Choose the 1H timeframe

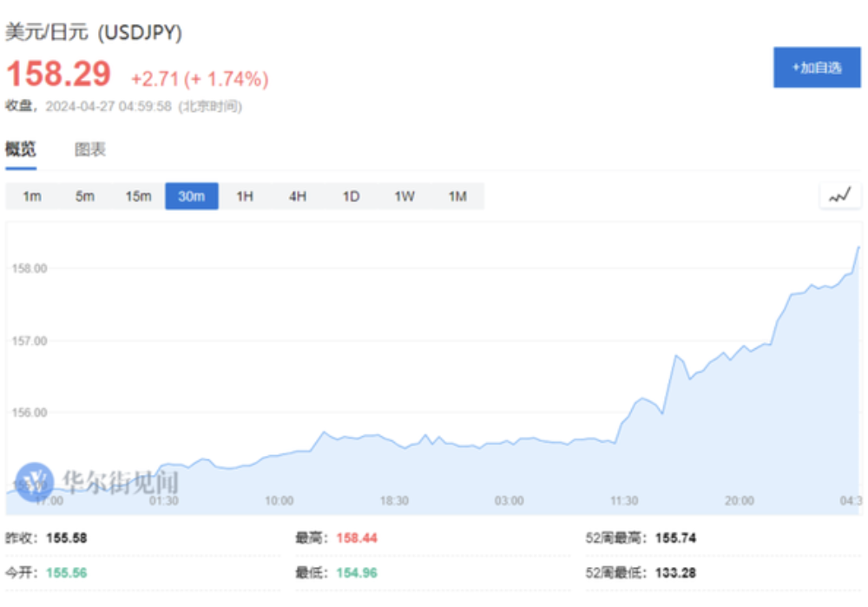point(245,196)
